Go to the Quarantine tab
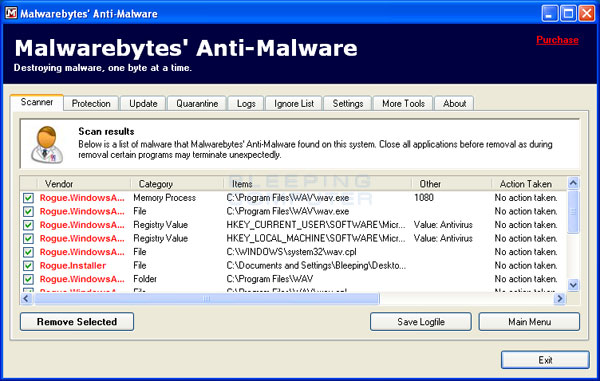600x381 pixels. (197, 104)
